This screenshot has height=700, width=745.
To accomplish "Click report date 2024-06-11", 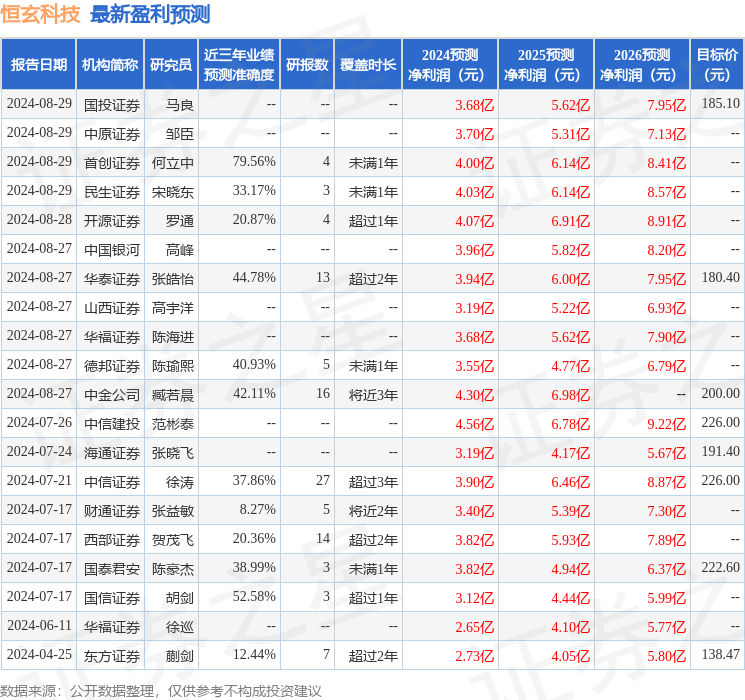I will (39, 625).
